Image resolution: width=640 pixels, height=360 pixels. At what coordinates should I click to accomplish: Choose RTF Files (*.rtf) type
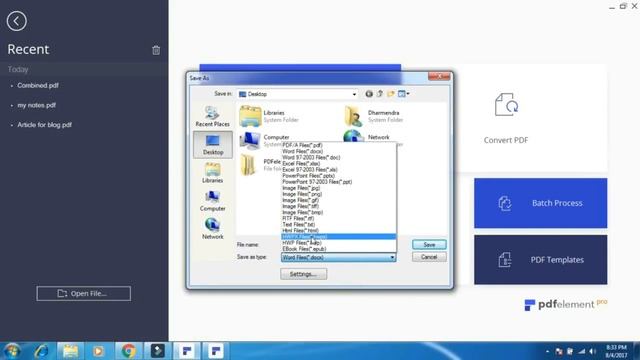click(x=339, y=219)
